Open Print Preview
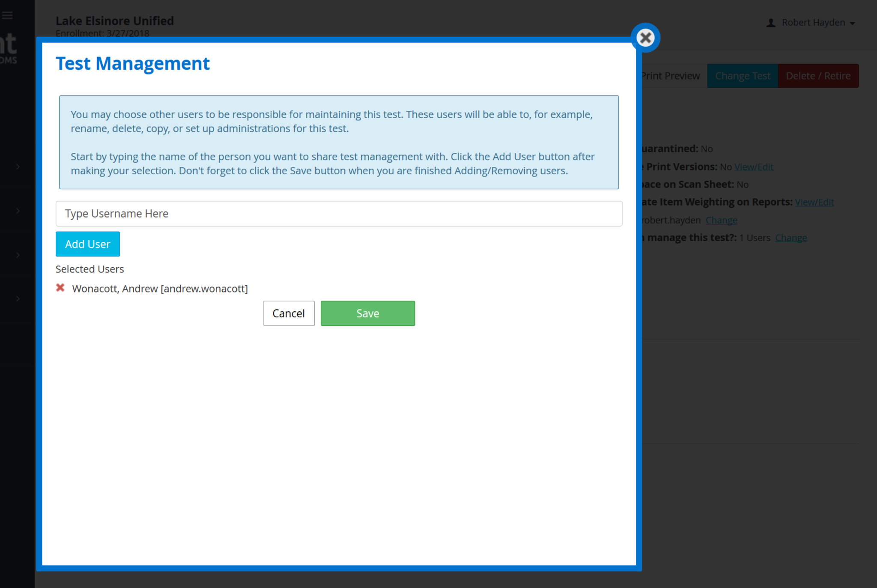 (671, 76)
